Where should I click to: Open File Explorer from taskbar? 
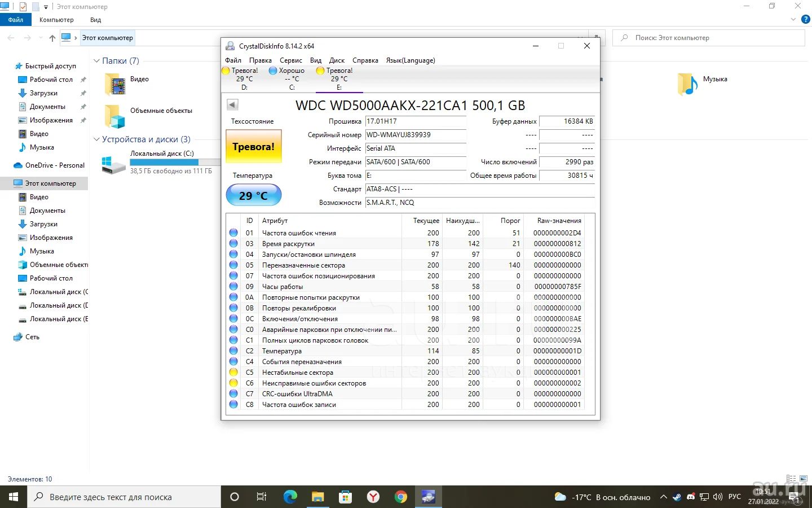pyautogui.click(x=318, y=497)
